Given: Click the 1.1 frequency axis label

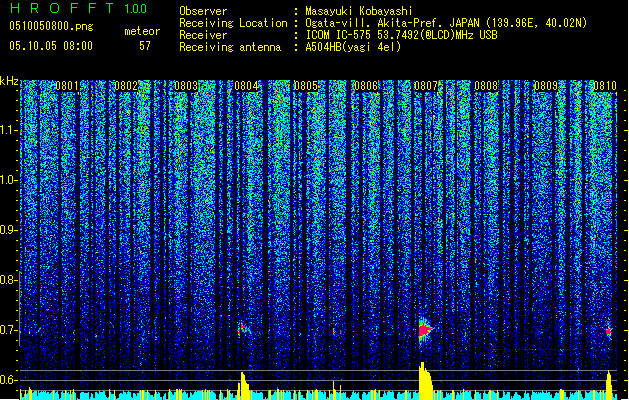Looking at the screenshot, I should [8, 130].
